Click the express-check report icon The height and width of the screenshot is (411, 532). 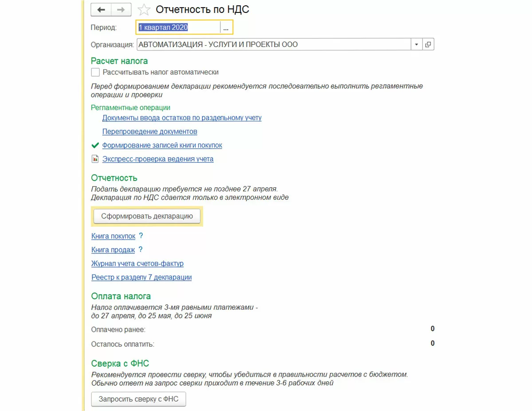(94, 159)
